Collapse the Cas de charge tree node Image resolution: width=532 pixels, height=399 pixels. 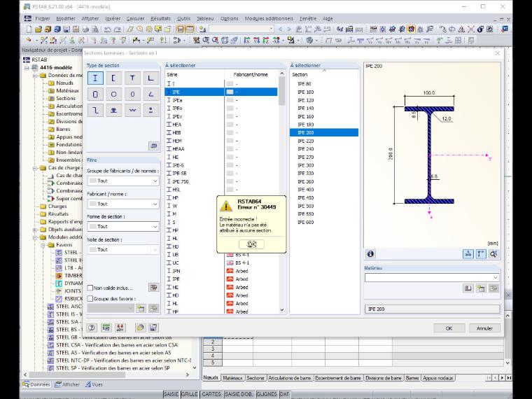[35, 168]
